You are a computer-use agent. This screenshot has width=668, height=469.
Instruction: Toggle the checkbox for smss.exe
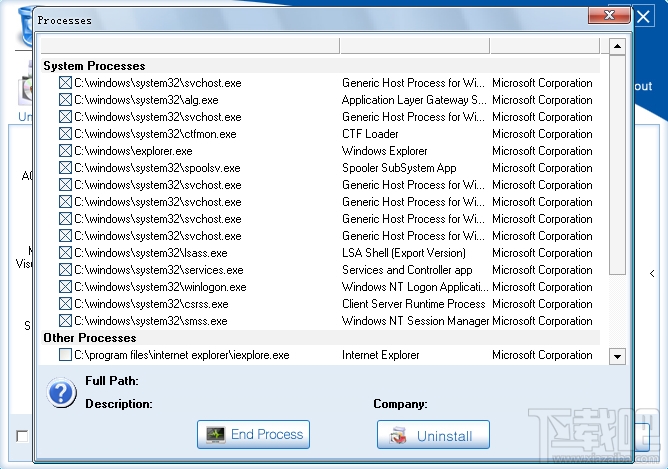click(65, 321)
